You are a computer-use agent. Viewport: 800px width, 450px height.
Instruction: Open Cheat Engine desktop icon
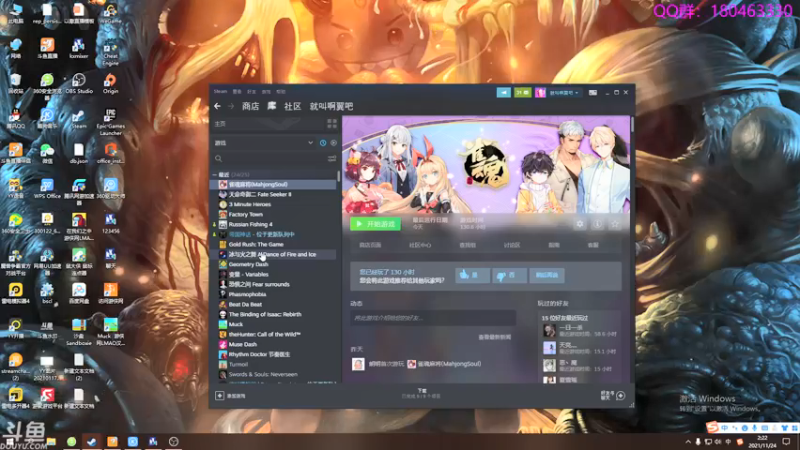coord(110,54)
